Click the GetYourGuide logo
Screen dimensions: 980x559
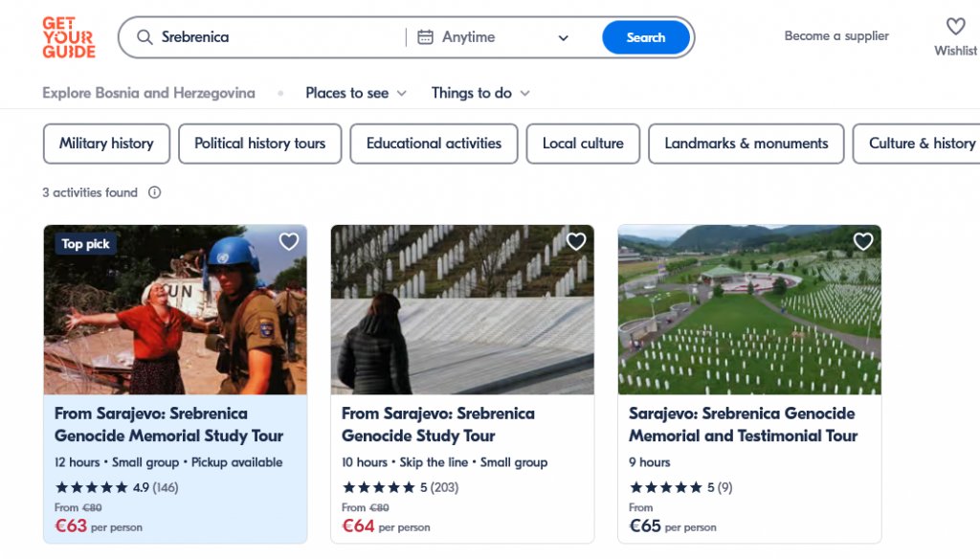click(x=69, y=37)
